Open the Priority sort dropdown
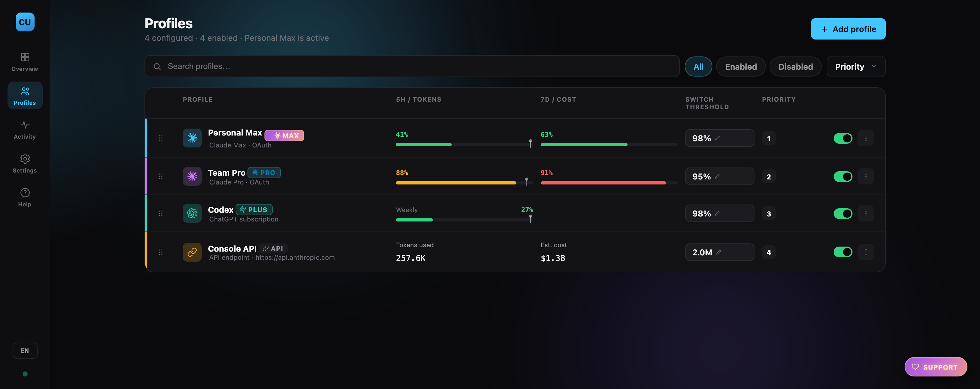This screenshot has height=389, width=980. pyautogui.click(x=856, y=67)
